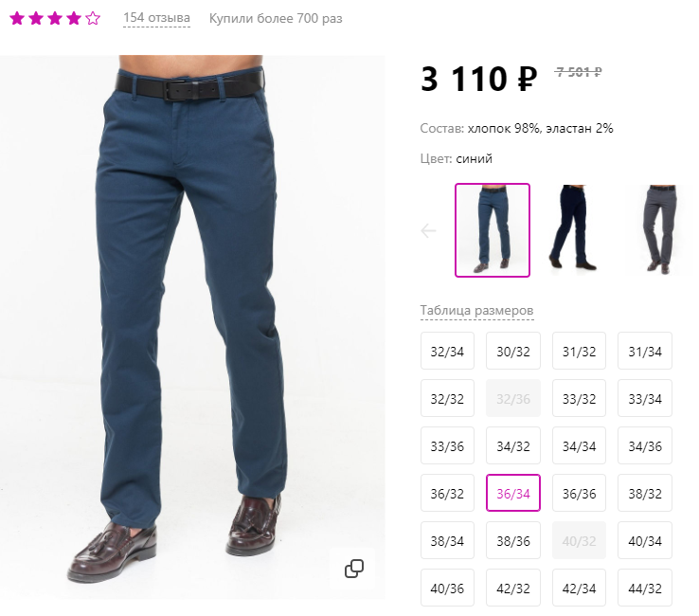This screenshot has height=616, width=699.
Task: Select size 40/36
Action: pyautogui.click(x=447, y=588)
